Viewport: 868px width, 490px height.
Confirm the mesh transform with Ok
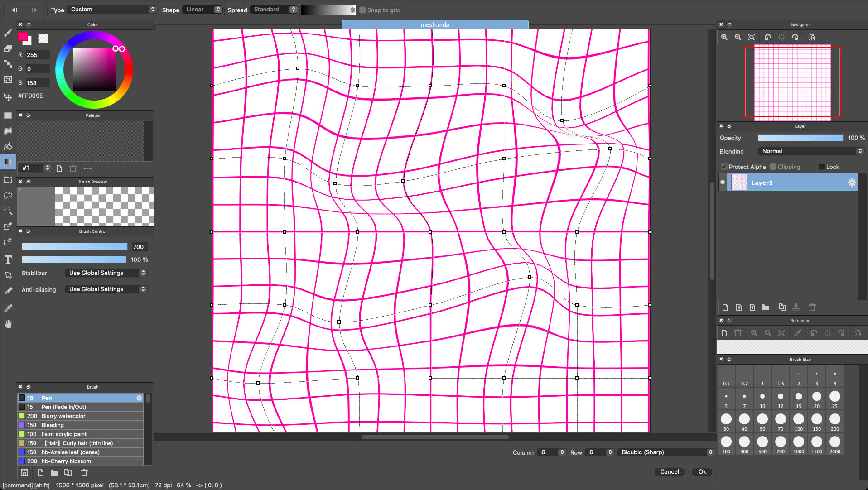(x=701, y=471)
